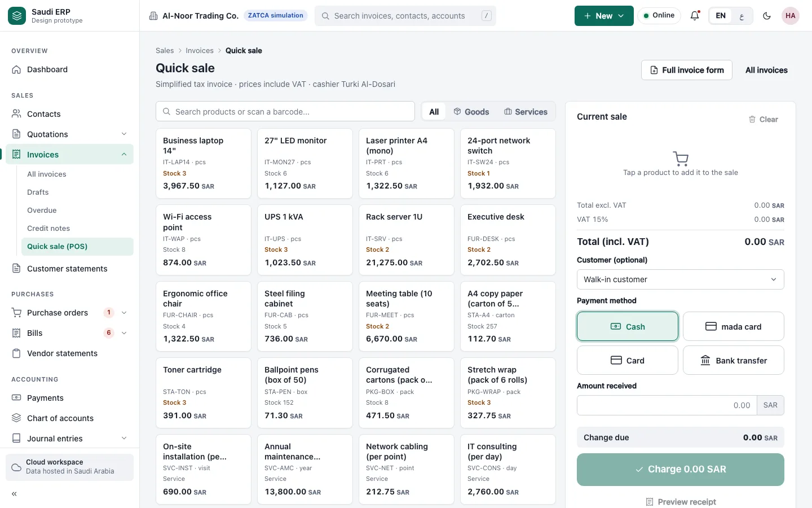The image size is (812, 508).
Task: Click the Amount received input field
Action: (x=667, y=405)
